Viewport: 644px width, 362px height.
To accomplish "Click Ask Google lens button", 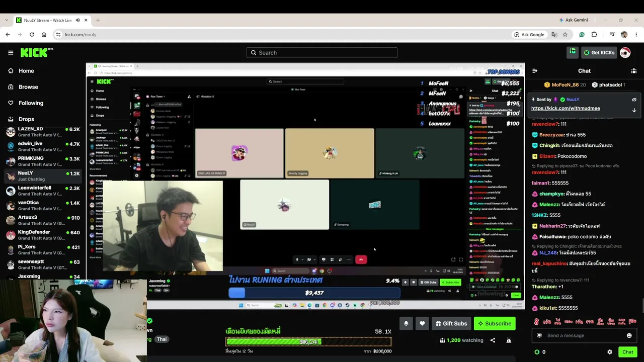I will click(529, 35).
